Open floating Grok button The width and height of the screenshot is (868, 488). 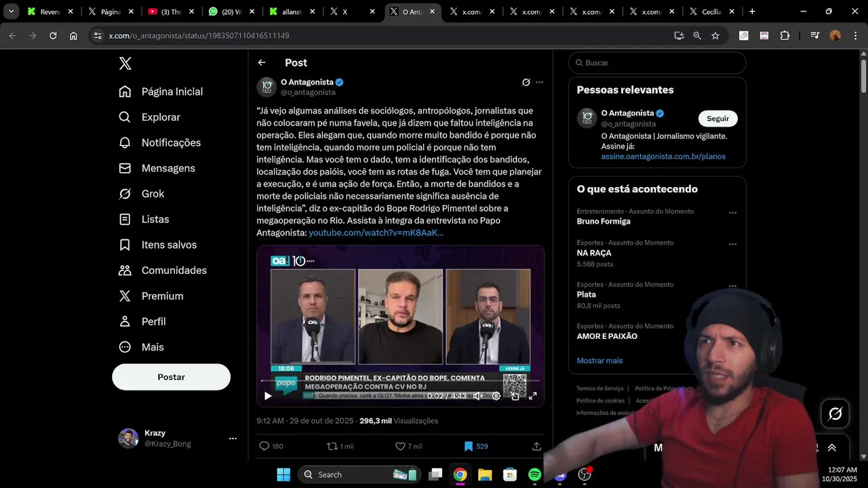[835, 413]
